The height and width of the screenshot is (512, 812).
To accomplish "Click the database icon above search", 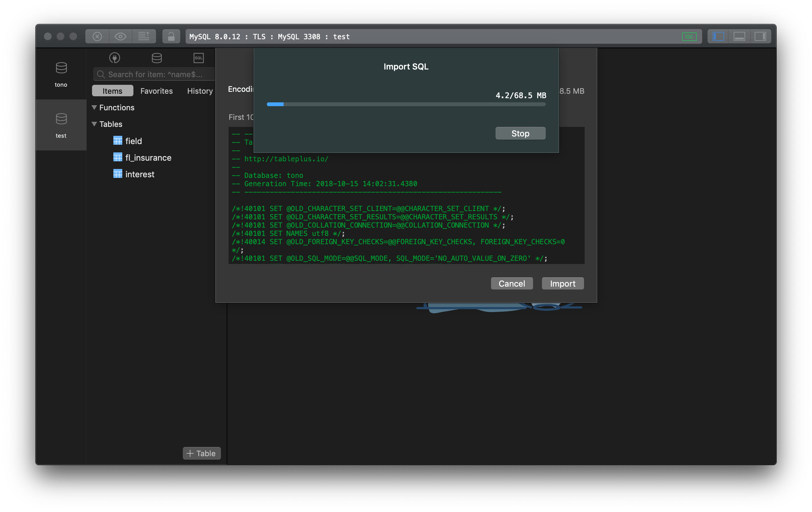I will click(157, 58).
